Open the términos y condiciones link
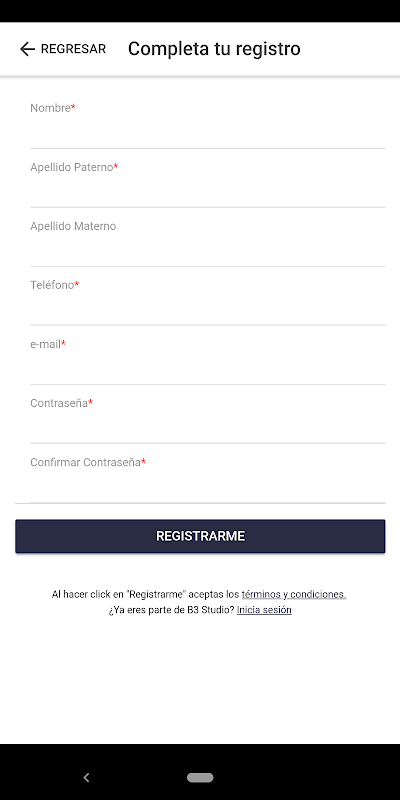Image resolution: width=400 pixels, height=800 pixels. pos(294,594)
